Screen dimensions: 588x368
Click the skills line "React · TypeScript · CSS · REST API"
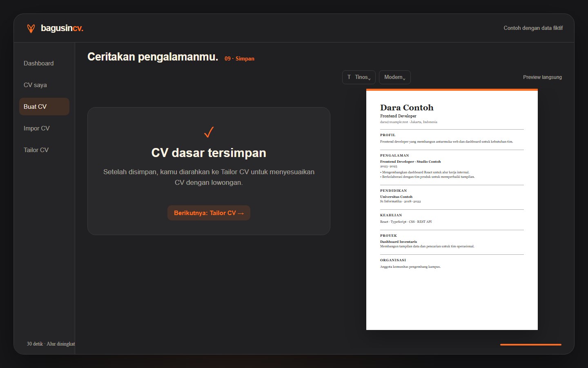pyautogui.click(x=406, y=222)
